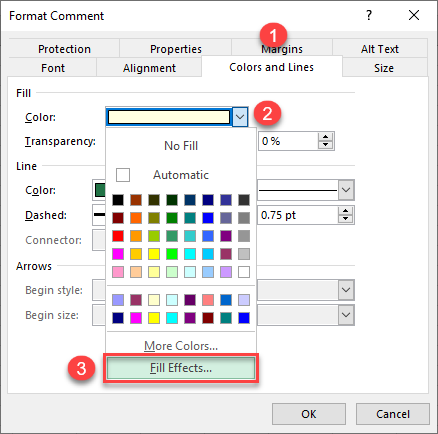Select the white color swatch
The width and height of the screenshot is (438, 434).
[x=244, y=272]
